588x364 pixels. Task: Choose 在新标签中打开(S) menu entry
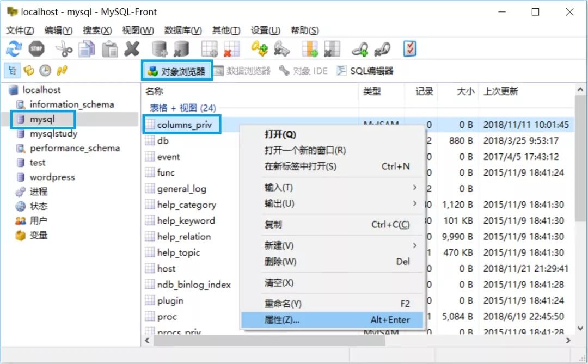[x=332, y=166]
